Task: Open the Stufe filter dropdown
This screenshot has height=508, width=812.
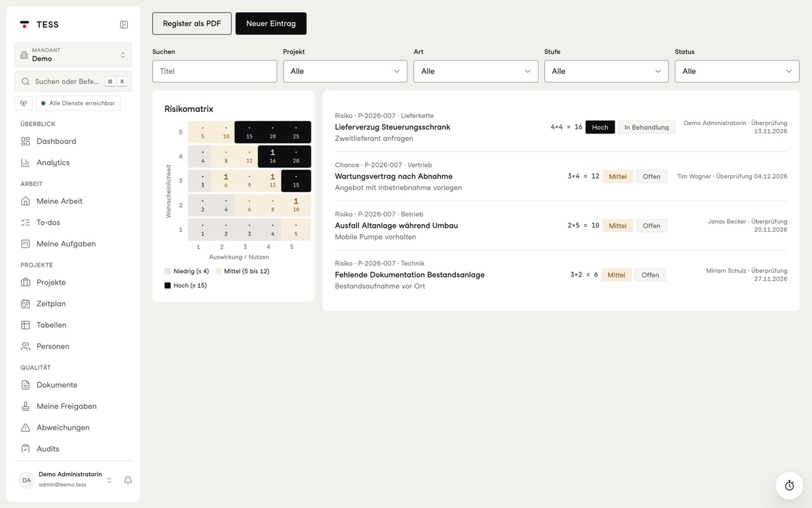Action: (x=606, y=71)
